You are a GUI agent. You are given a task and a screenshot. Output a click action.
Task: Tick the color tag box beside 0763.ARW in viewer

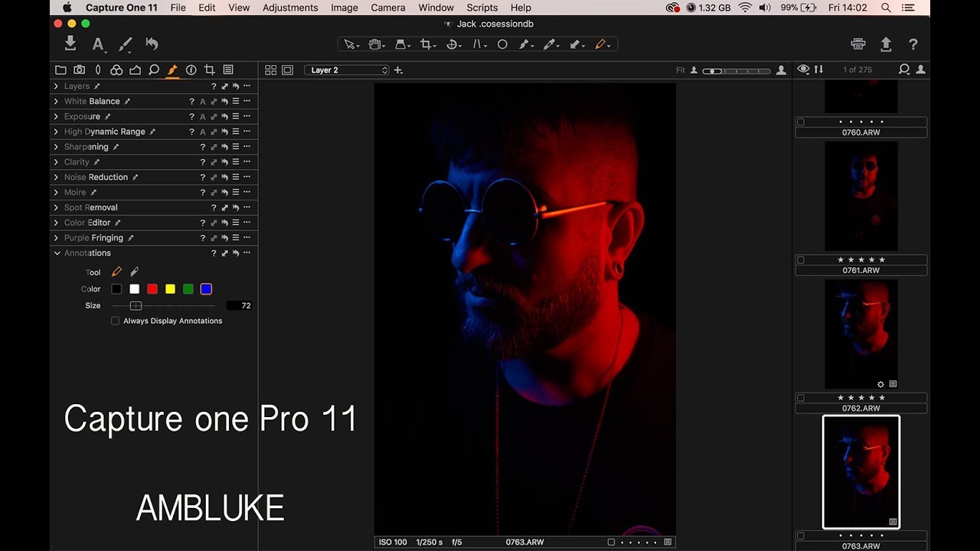pyautogui.click(x=611, y=542)
